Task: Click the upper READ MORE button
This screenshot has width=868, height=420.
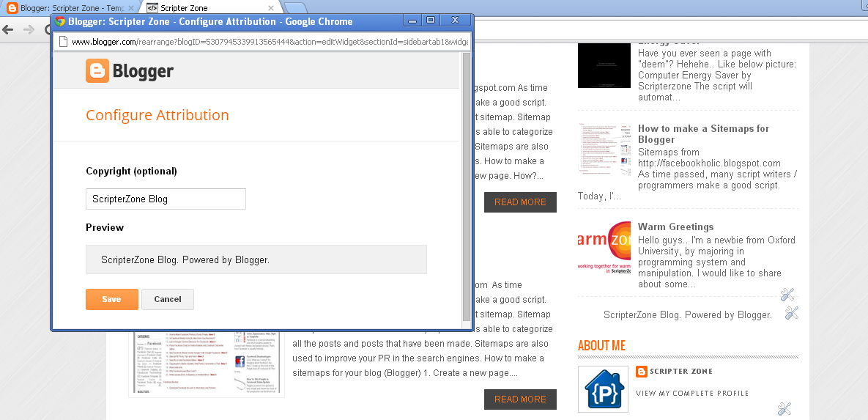Action: click(x=520, y=202)
